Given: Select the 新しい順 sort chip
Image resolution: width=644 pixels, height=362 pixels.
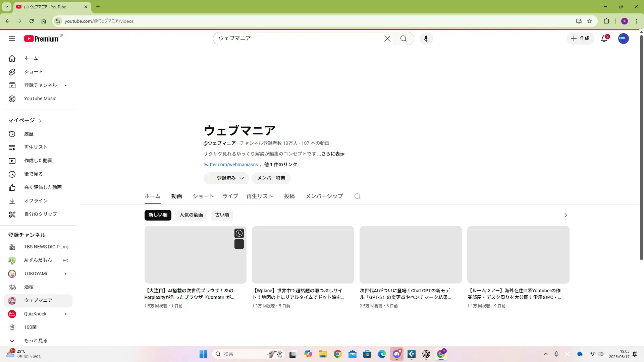Looking at the screenshot, I should click(x=158, y=215).
